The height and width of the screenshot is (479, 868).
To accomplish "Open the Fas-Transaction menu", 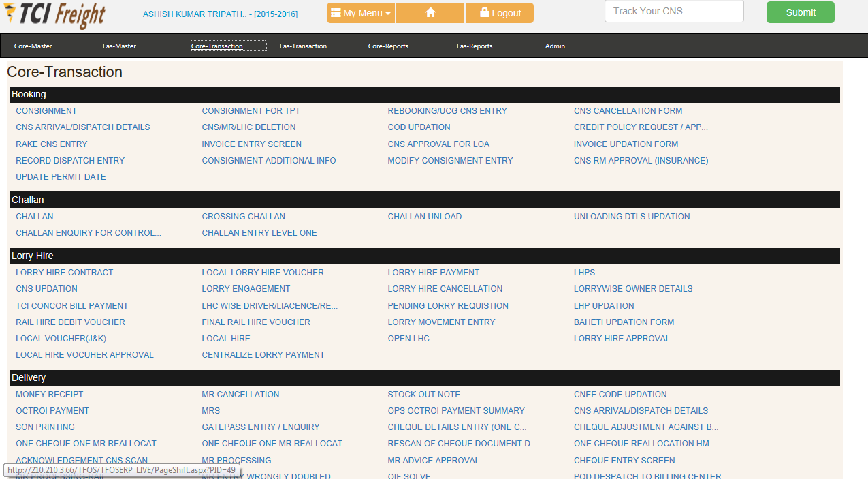I will pos(304,46).
